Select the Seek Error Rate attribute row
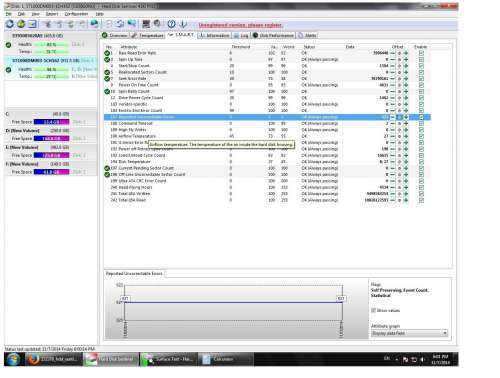The width and height of the screenshot is (500, 378). click(267, 79)
